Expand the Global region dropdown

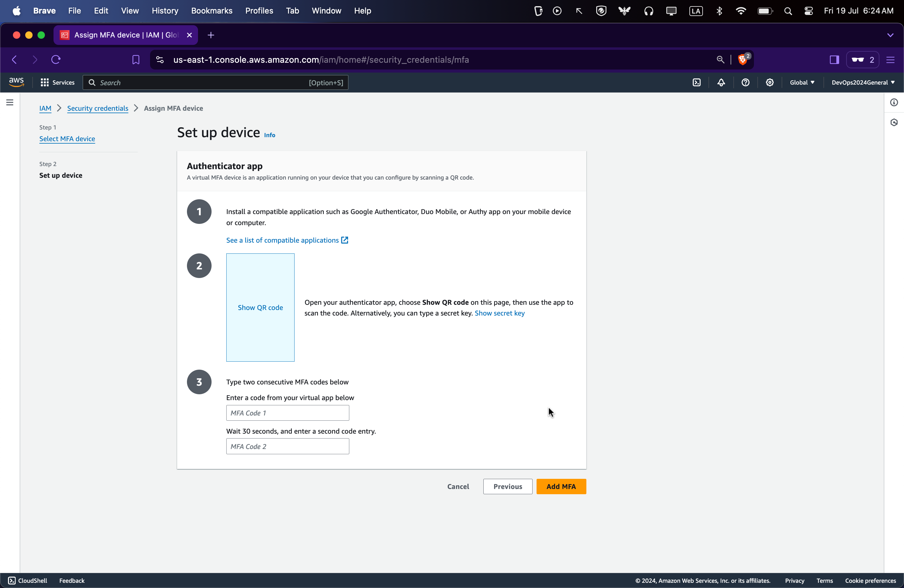click(x=802, y=82)
